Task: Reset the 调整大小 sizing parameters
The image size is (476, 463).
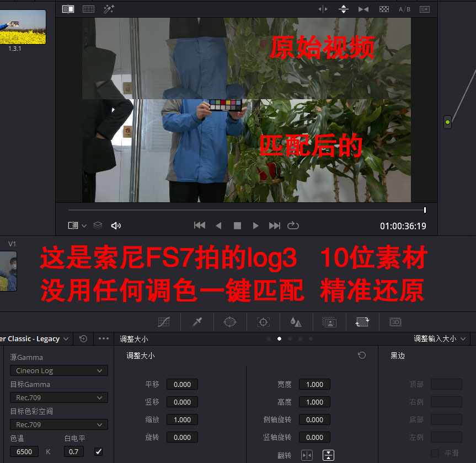Action: 362,356
